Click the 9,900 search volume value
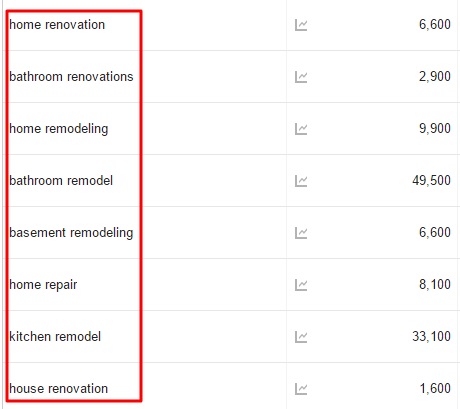460x409 pixels. point(435,129)
